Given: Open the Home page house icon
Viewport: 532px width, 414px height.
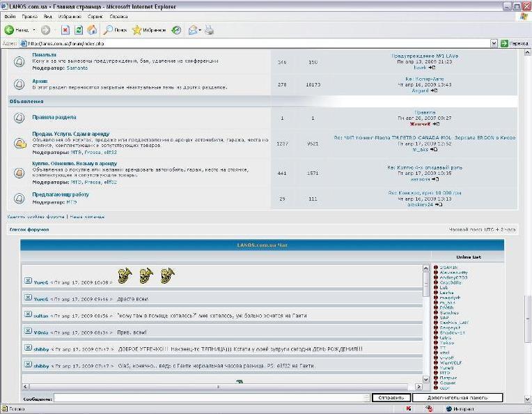Looking at the screenshot, I should click(92, 30).
